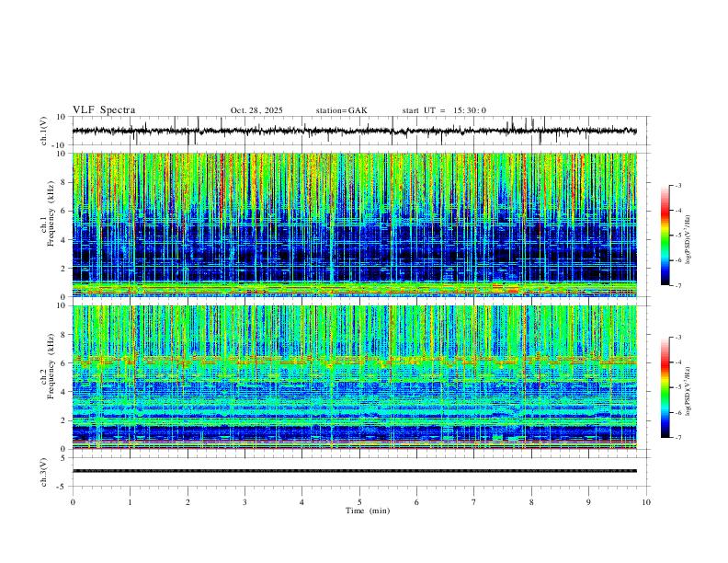Click the "start UT = 15:30:0" text
The image size is (728, 563).
(444, 110)
